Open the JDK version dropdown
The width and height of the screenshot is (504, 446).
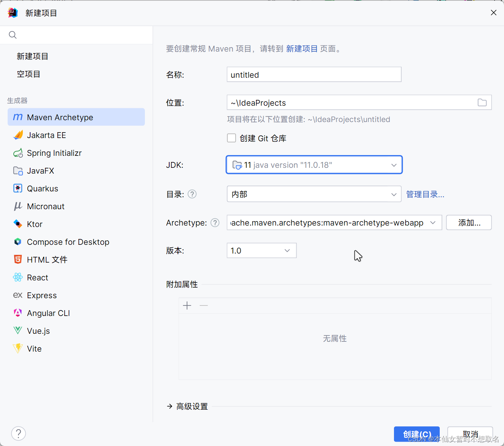tap(314, 165)
